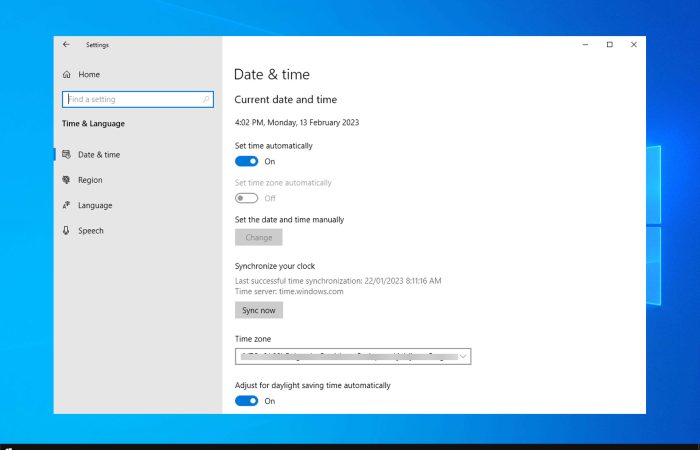Click the search magnifier icon

pos(206,99)
